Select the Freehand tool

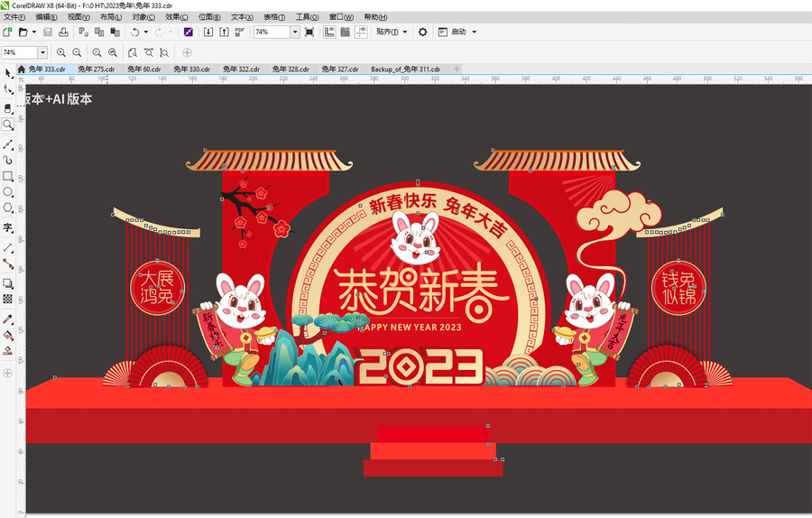(7, 144)
